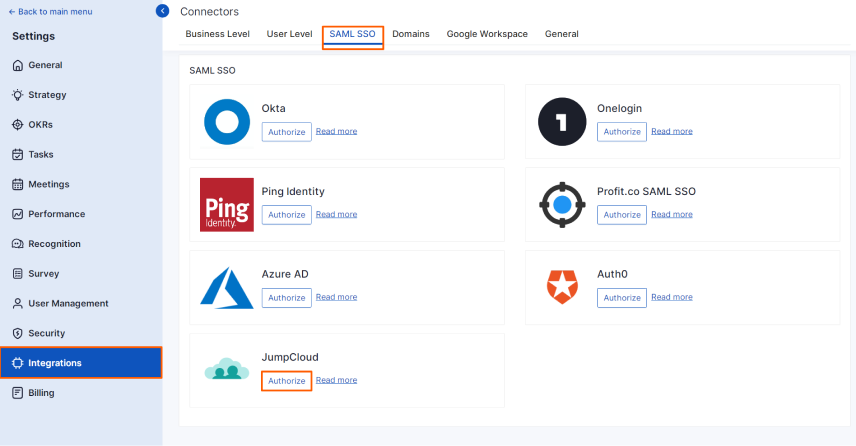856x446 pixels.
Task: Click the JumpCloud logo
Action: tap(226, 369)
